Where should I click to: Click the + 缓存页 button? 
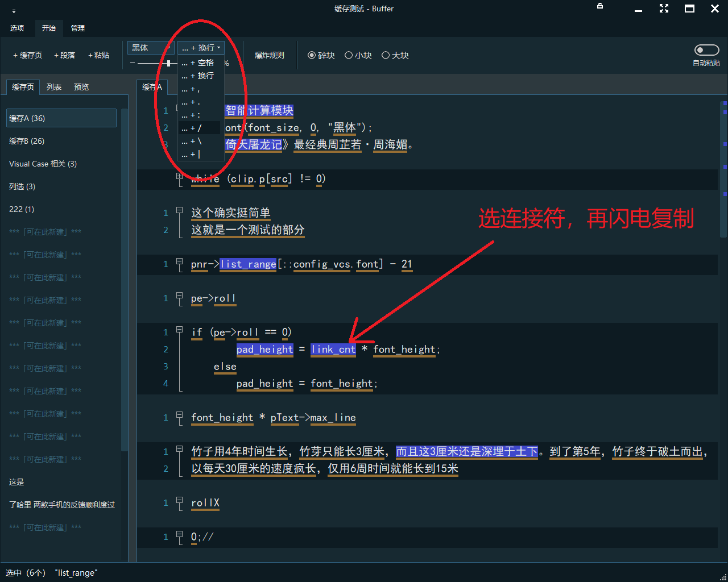coord(27,55)
